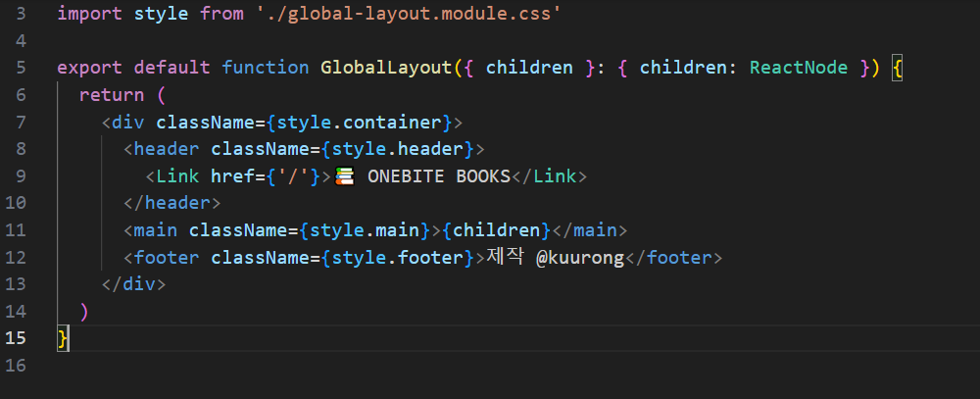
Task: Click line number 4 in the gutter
Action: [22, 41]
